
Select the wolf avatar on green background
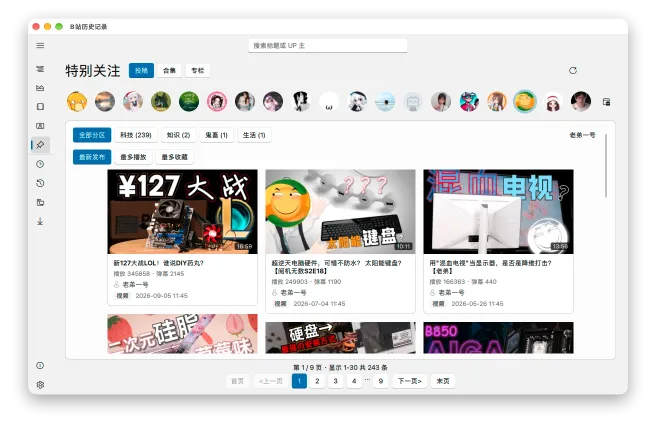pos(161,102)
